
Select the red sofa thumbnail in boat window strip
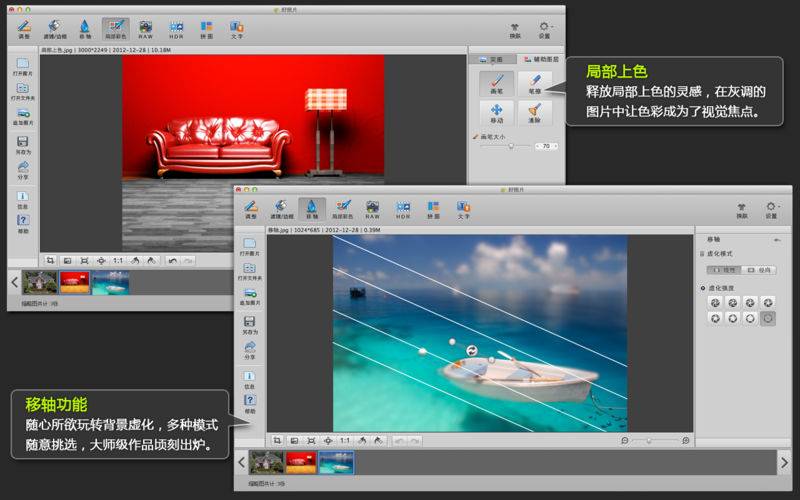(301, 462)
